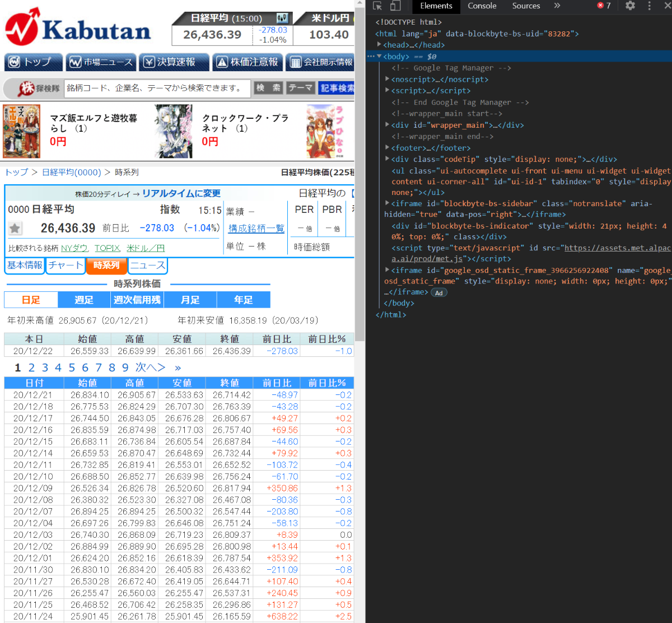Expand the google_osd_static_frame iframe node
Viewport: 672px width, 623px height.
[x=388, y=269]
